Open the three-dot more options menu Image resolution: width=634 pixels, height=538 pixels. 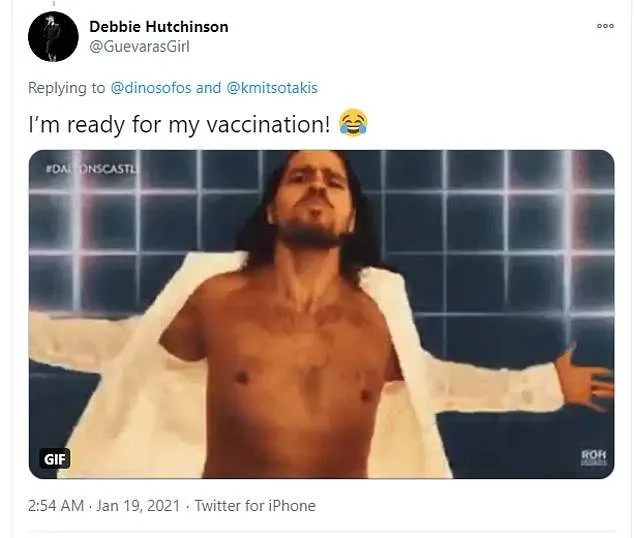[x=605, y=26]
